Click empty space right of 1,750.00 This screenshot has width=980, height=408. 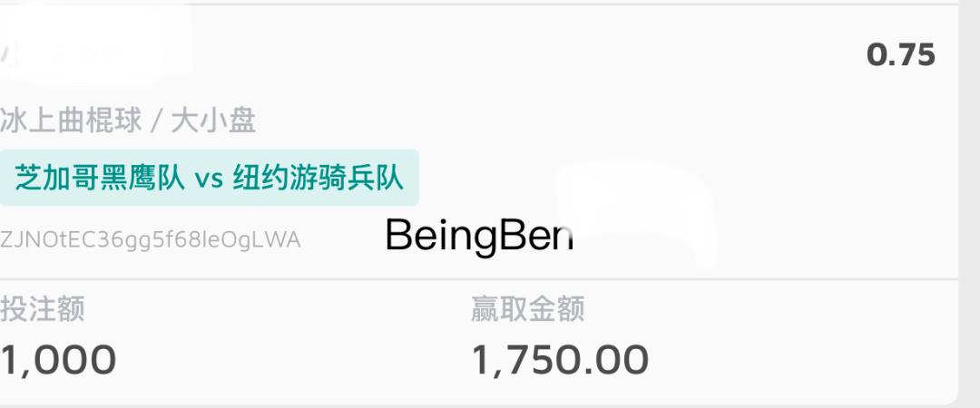point(799,359)
